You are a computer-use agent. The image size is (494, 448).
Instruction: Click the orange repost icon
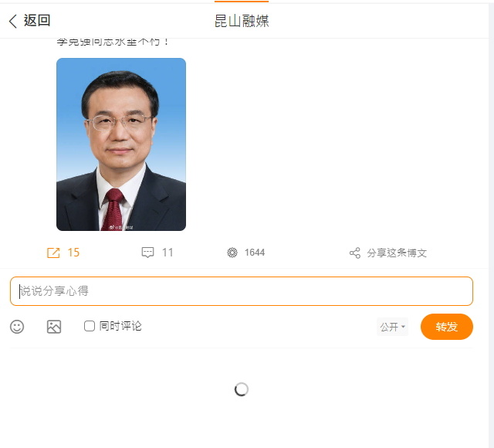point(53,253)
